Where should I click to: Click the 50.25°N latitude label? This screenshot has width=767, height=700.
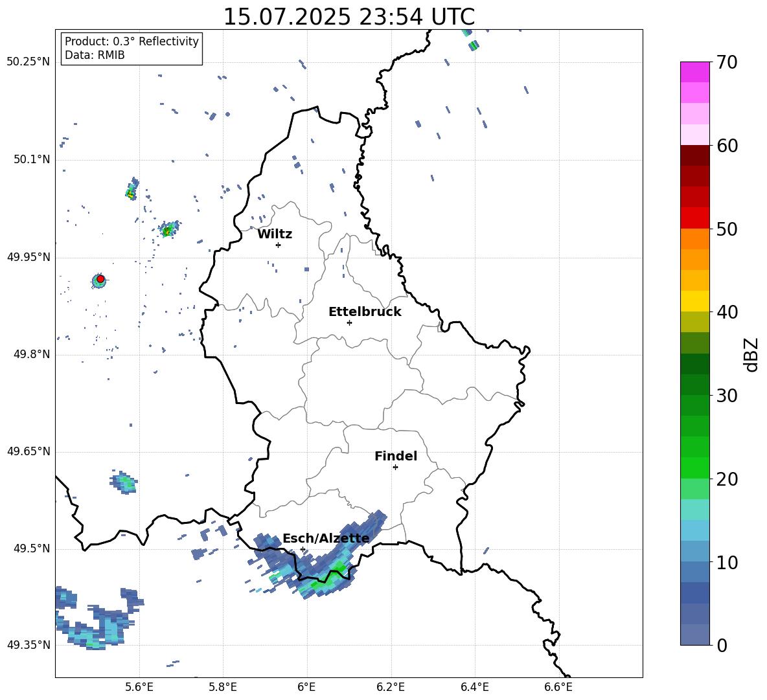point(29,62)
